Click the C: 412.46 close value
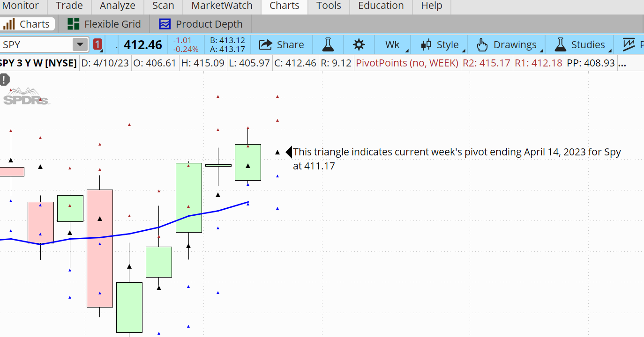The height and width of the screenshot is (337, 644). tap(295, 63)
